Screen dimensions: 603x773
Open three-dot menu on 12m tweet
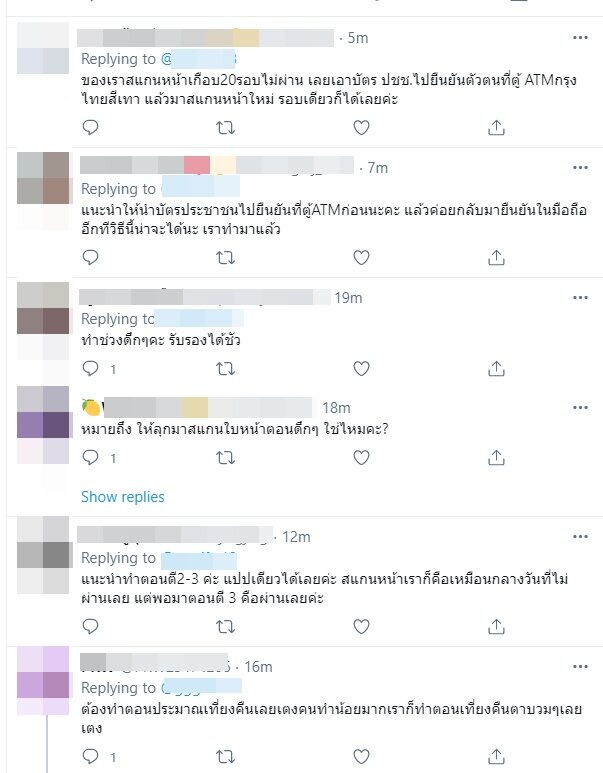point(580,536)
